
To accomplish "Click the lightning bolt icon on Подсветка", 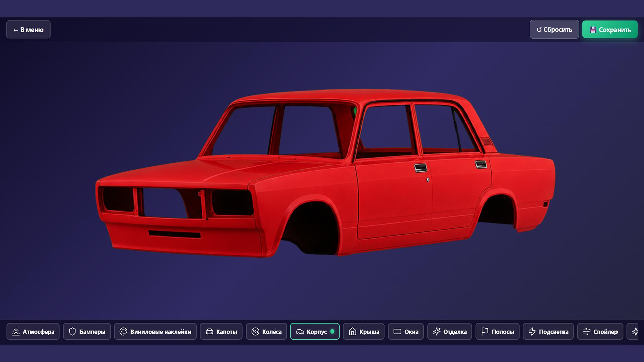I will point(532,331).
